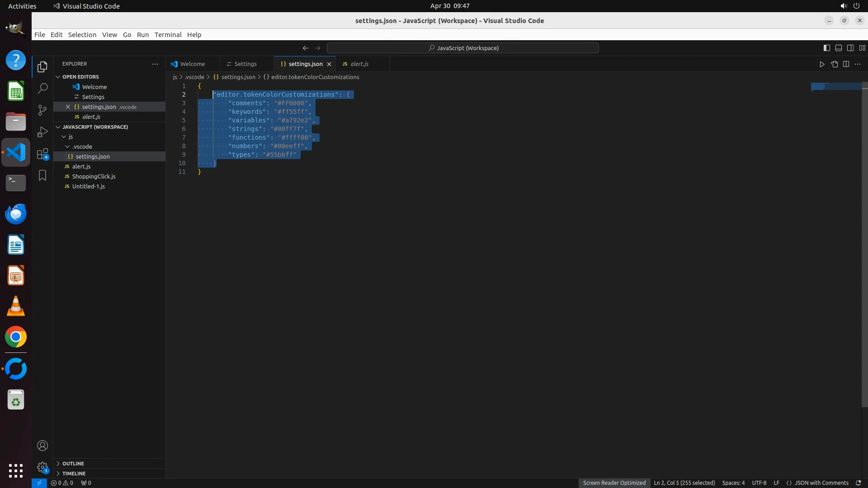The image size is (868, 488).
Task: Split the editor right
Action: (846, 64)
